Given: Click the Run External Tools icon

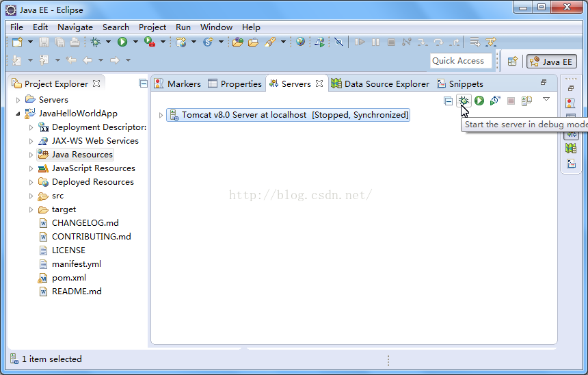Looking at the screenshot, I should [x=150, y=42].
